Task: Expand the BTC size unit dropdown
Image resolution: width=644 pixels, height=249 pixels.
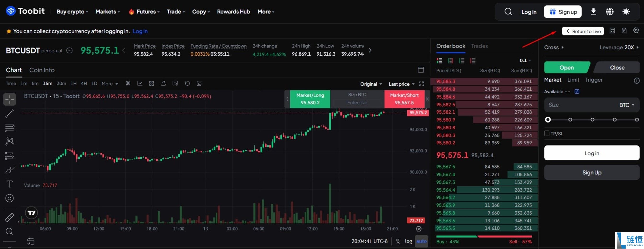Action: tap(627, 105)
